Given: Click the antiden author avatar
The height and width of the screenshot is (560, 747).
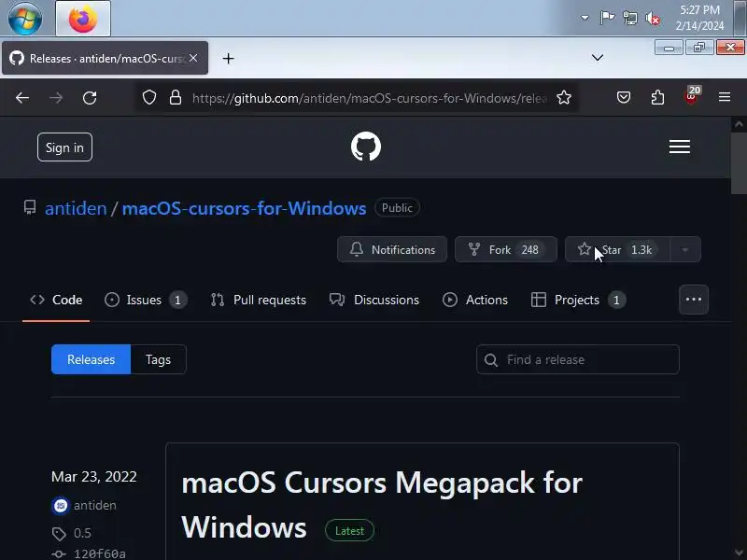Looking at the screenshot, I should (x=61, y=506).
